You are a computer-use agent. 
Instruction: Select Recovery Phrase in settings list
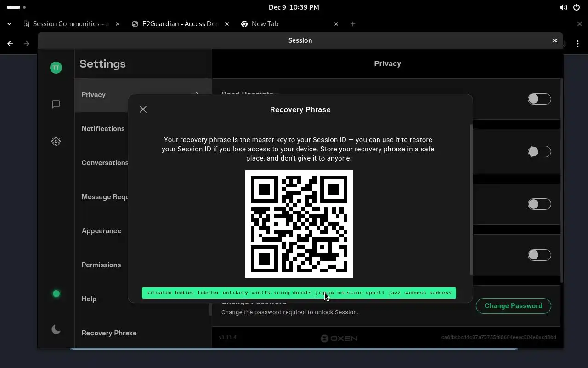(x=143, y=333)
